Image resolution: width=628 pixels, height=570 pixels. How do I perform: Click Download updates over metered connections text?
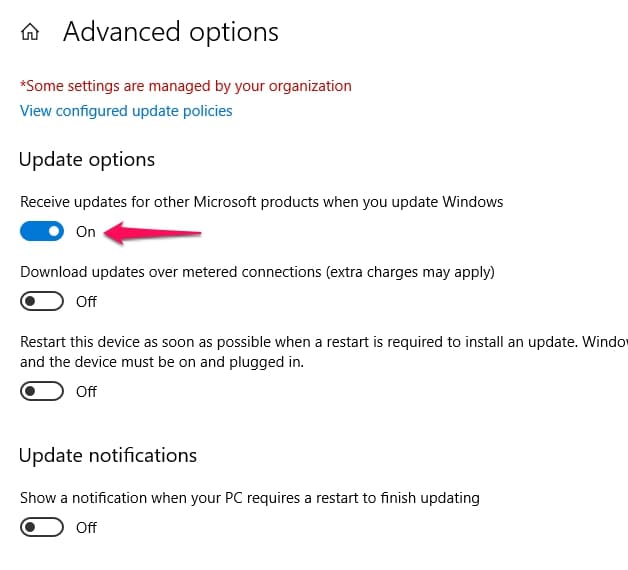point(257,272)
